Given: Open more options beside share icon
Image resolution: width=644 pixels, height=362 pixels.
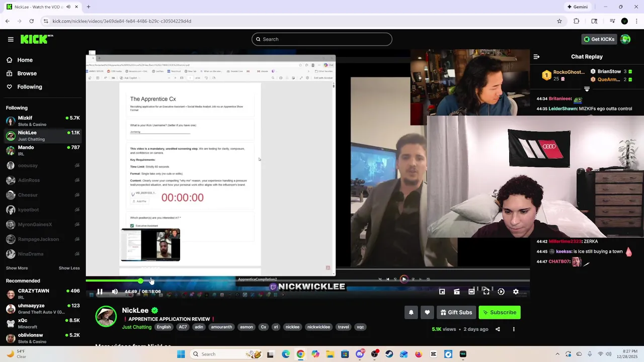Looking at the screenshot, I should pos(514,329).
